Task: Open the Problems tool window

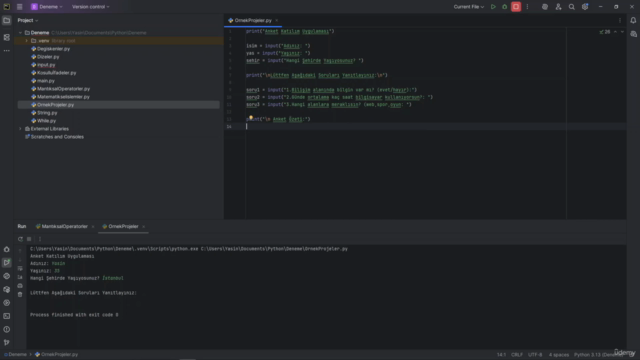Action: tap(7, 329)
